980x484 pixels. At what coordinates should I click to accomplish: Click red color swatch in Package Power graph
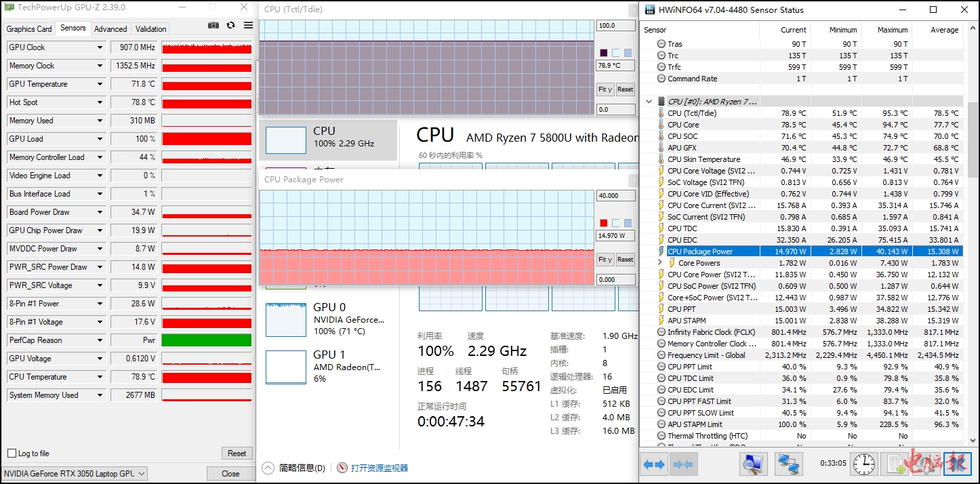[604, 223]
